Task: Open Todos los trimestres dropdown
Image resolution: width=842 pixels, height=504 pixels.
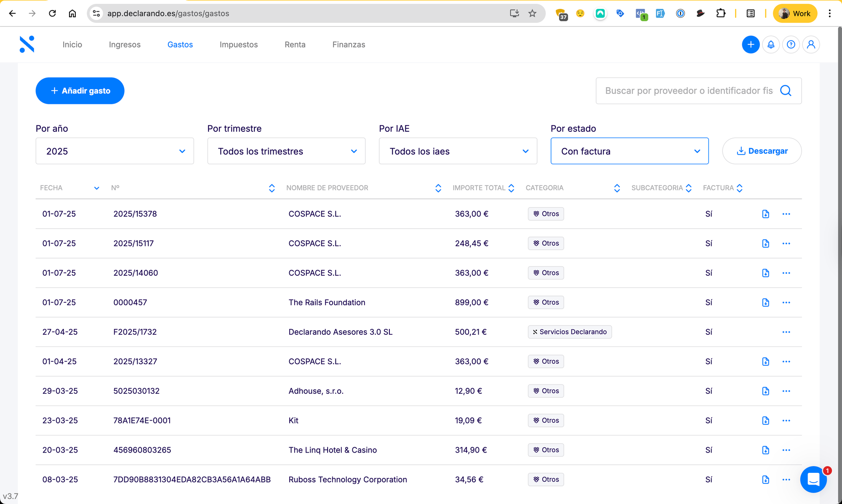Action: pyautogui.click(x=286, y=151)
